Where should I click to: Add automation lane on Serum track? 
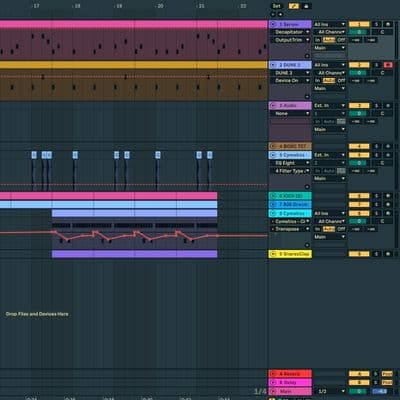307,56
